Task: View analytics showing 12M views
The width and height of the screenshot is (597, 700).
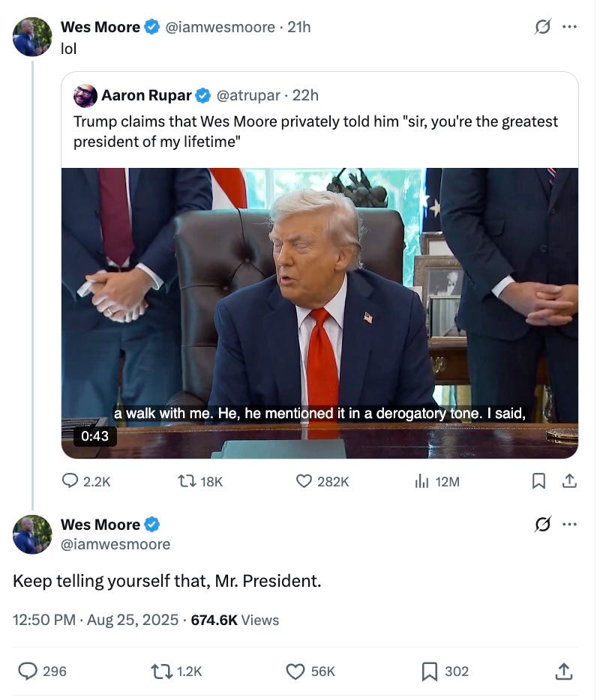Action: coord(421,481)
